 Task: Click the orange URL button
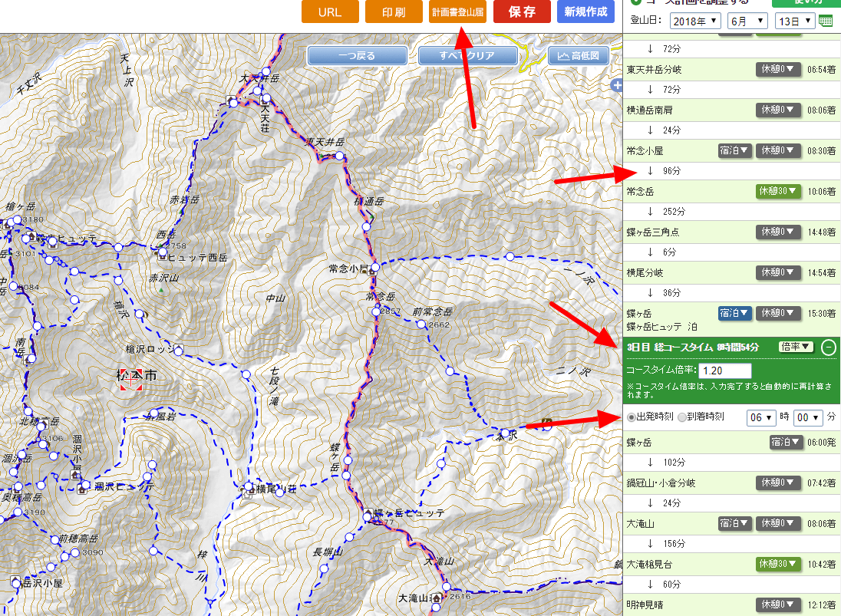tap(330, 12)
